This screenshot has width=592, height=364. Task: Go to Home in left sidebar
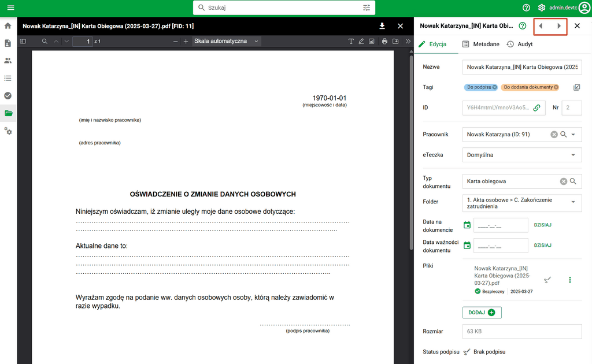click(8, 25)
